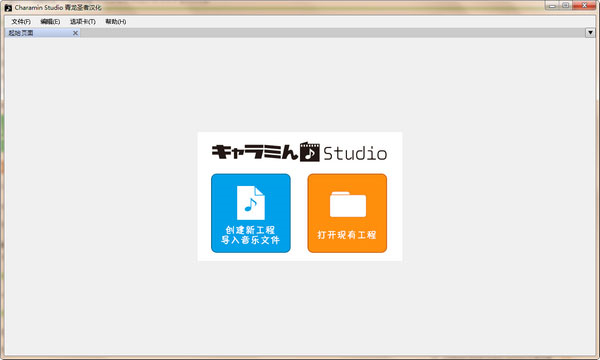Maximize the Charamin Studio window

[565, 6]
